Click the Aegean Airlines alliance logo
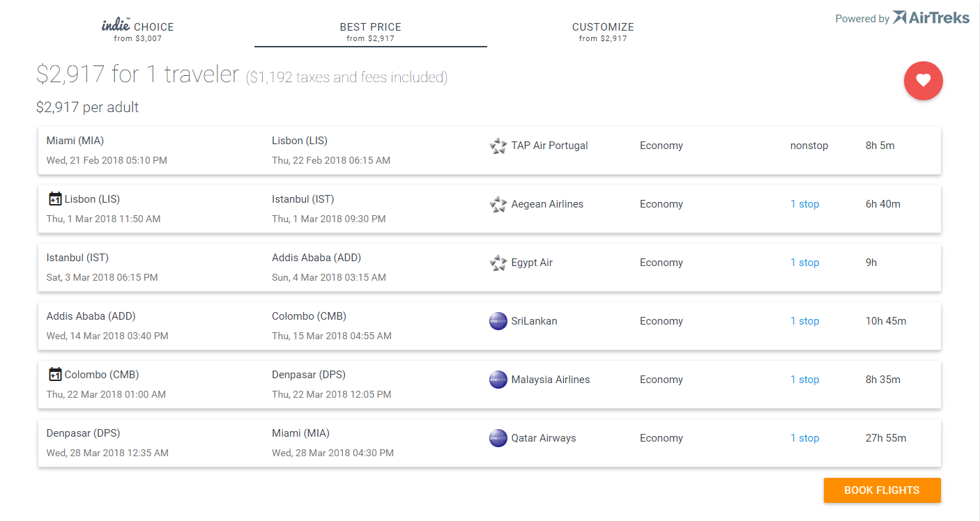 (498, 205)
